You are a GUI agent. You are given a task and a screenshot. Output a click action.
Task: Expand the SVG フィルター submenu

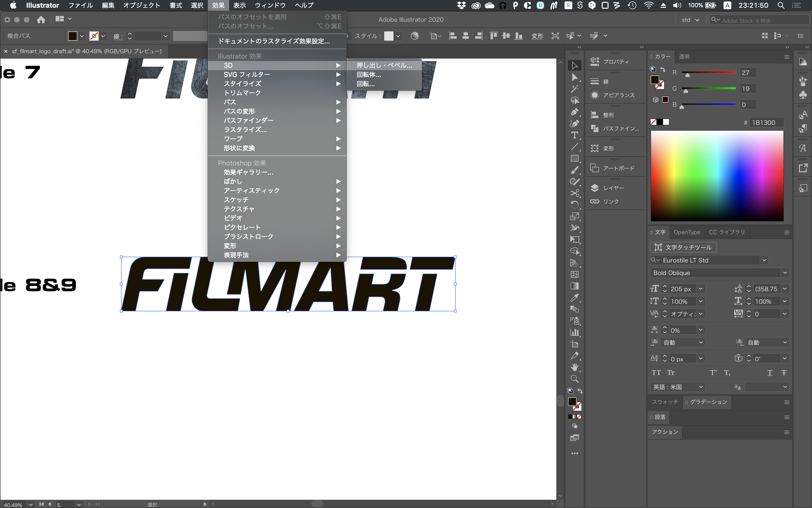click(277, 74)
